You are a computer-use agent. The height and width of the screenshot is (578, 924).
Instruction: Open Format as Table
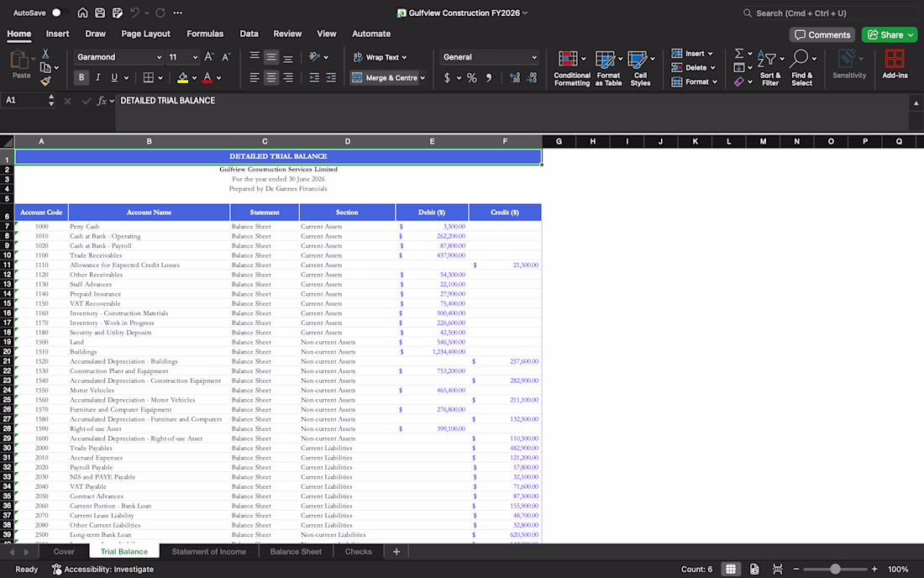pos(608,68)
